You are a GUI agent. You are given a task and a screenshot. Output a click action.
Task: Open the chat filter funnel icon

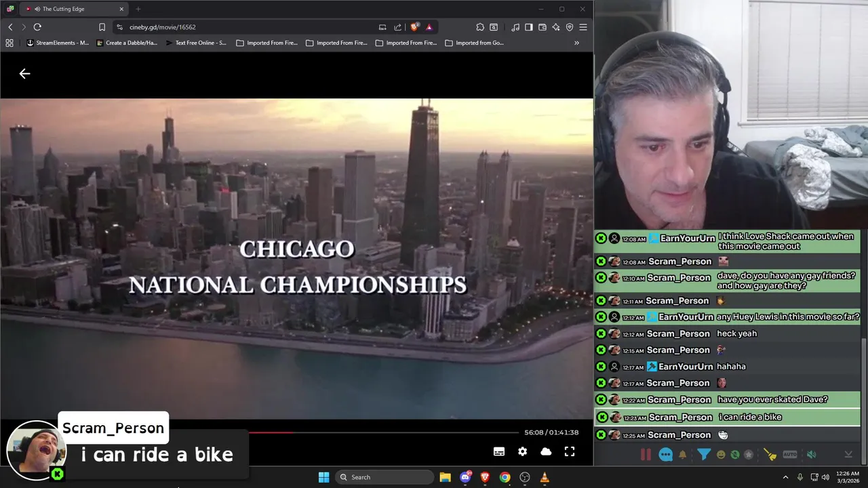click(703, 454)
